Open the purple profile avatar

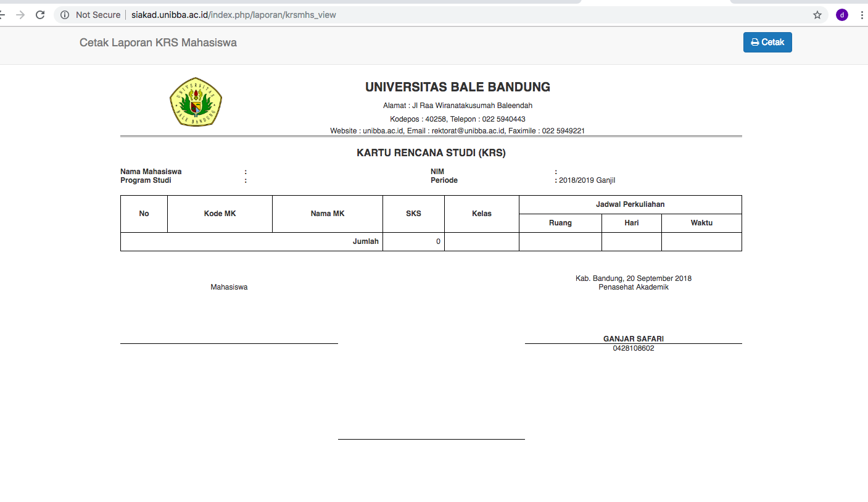point(842,15)
